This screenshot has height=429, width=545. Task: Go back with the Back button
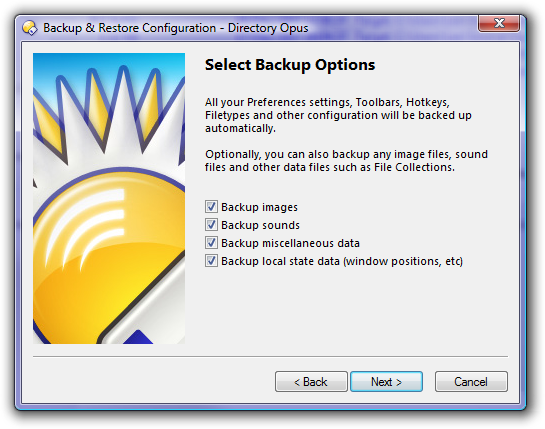311,382
